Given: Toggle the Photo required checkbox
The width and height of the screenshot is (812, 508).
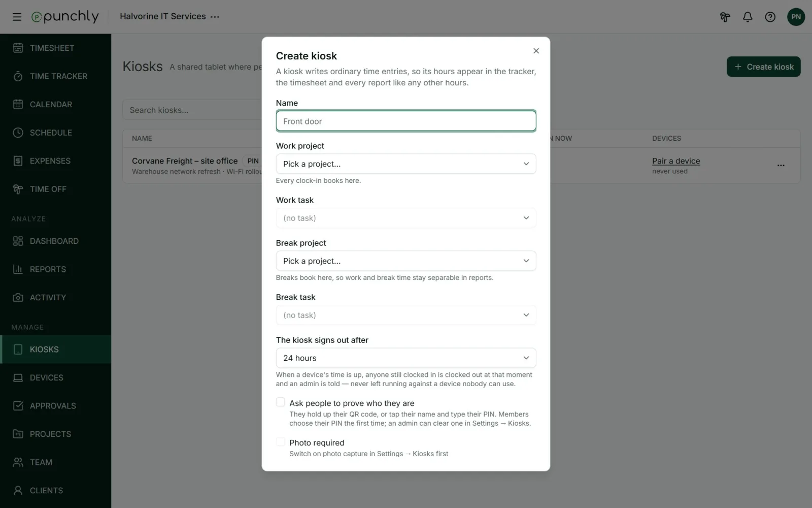Looking at the screenshot, I should tap(280, 442).
